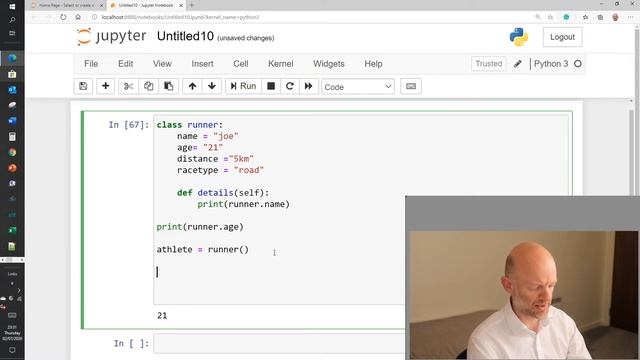The image size is (640, 360).
Task: Click the cell output 21
Action: [x=162, y=316]
